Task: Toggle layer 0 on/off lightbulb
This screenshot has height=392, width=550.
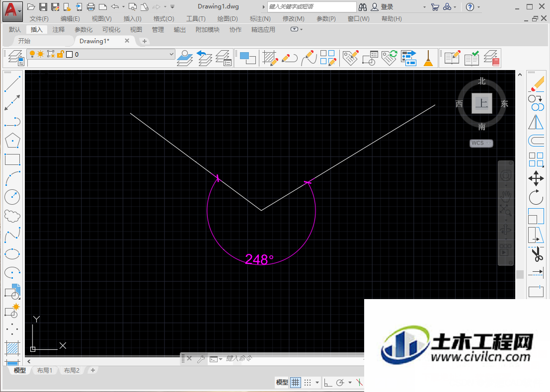Action: tap(32, 54)
